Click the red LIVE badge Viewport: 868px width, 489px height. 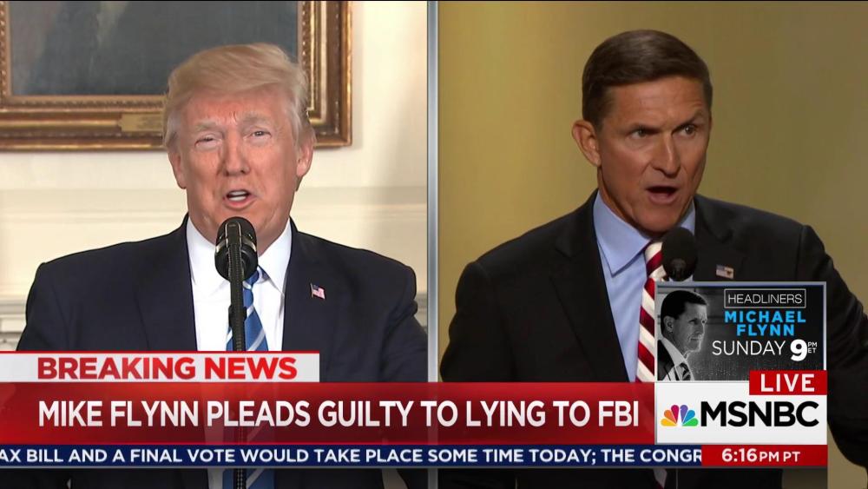tap(788, 383)
